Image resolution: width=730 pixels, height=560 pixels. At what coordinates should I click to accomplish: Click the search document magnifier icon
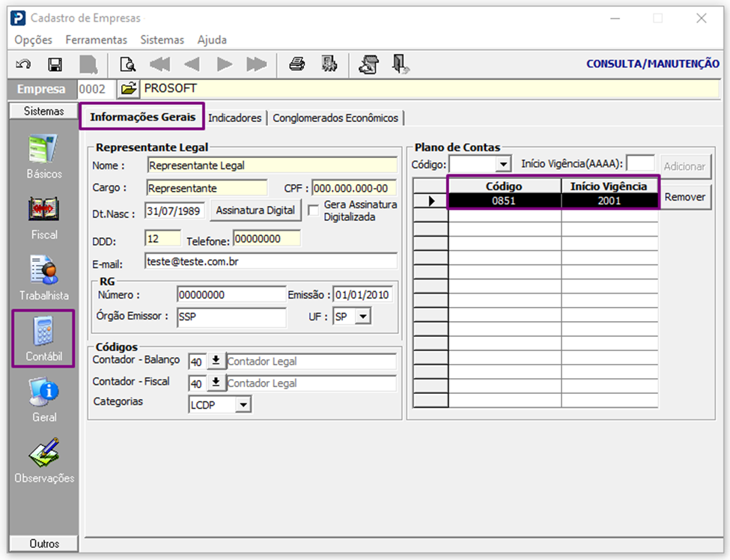127,64
